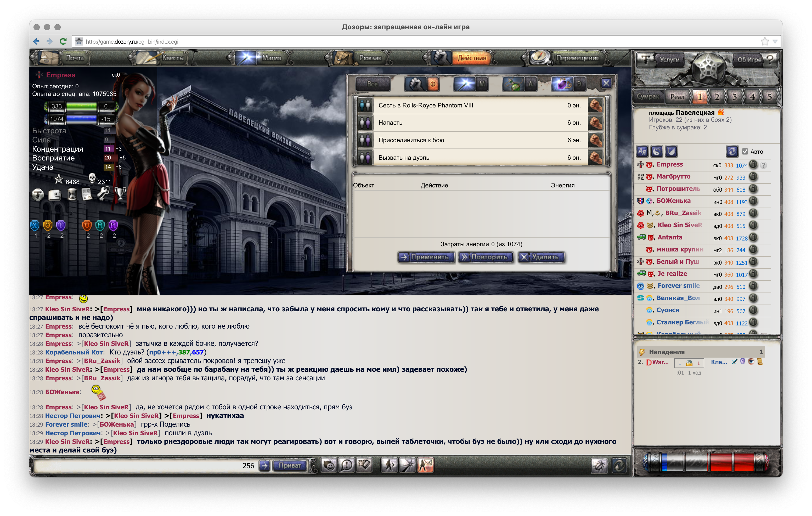Open the browser URL history dropdown arrow
Viewport: 812px width, 516px height.
click(775, 42)
